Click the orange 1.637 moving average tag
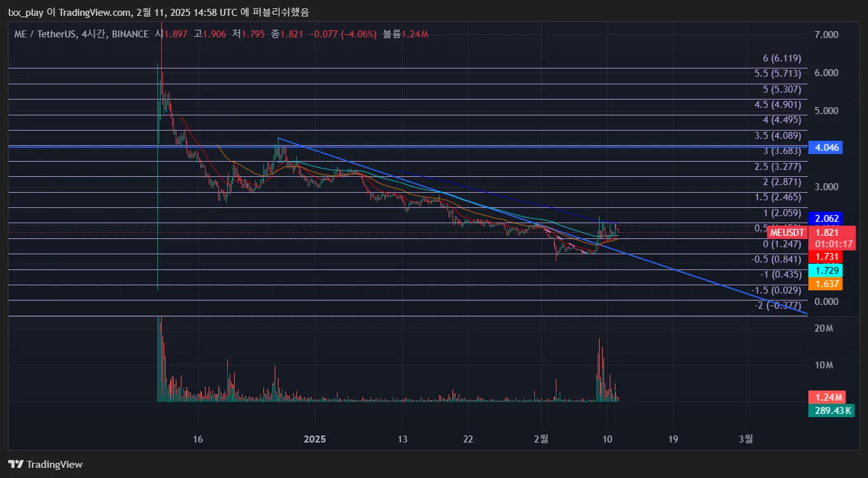This screenshot has width=868, height=478. (826, 284)
